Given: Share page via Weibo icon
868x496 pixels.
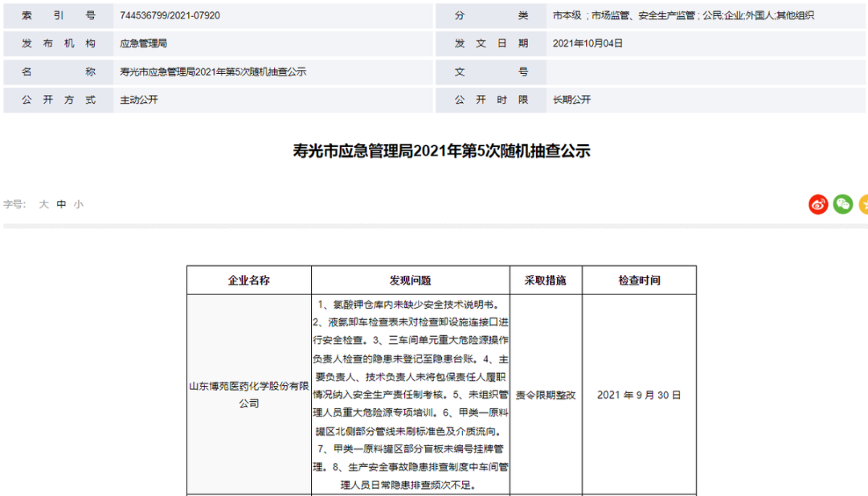Looking at the screenshot, I should click(817, 204).
